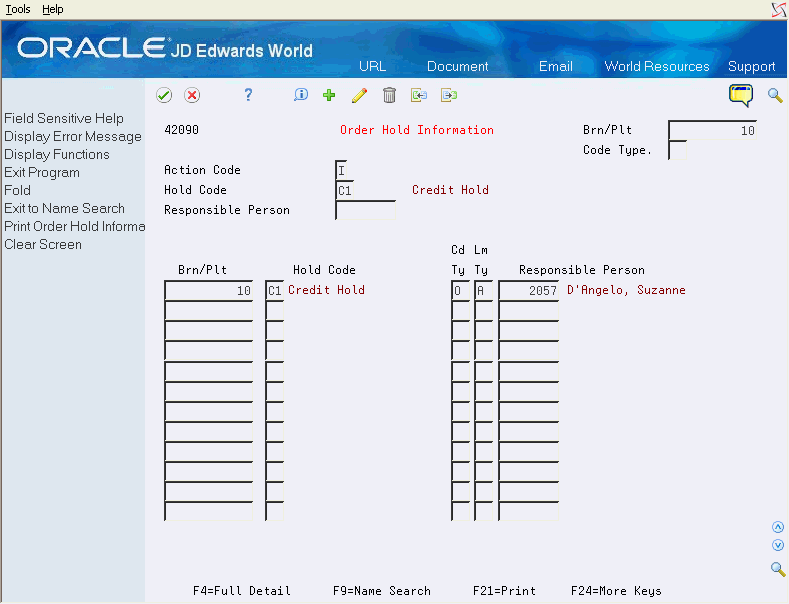Click F9=Name Search function key
This screenshot has height=604, width=789.
click(381, 590)
